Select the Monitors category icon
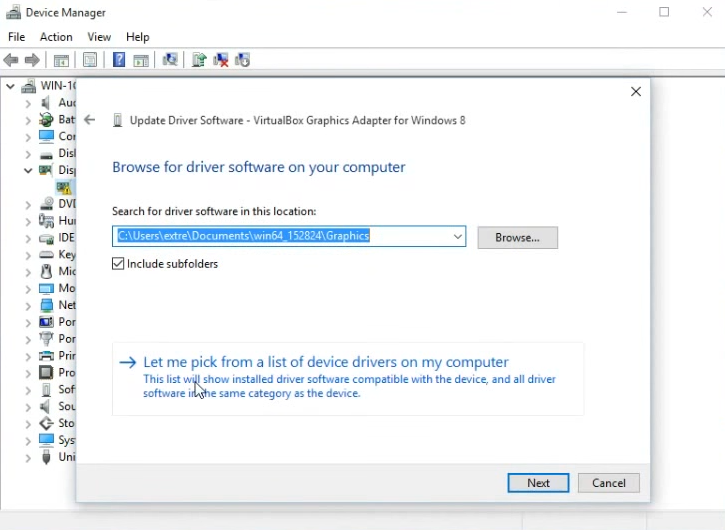Screen dimensions: 725x530 pyautogui.click(x=46, y=289)
